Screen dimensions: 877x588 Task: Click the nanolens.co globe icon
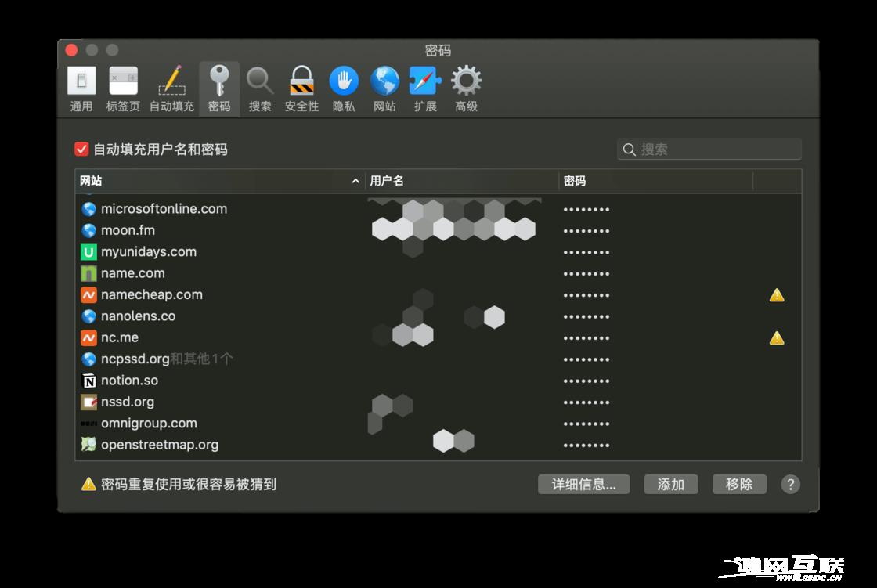89,316
